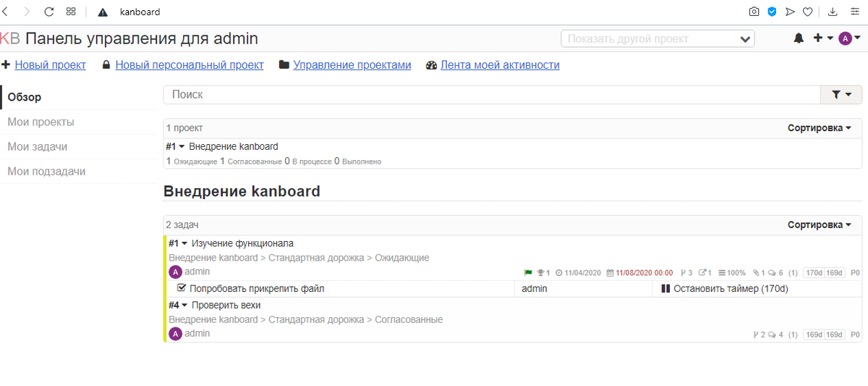The height and width of the screenshot is (386, 868).
Task: Click the subtasks fork icon with count 3
Action: [x=683, y=273]
